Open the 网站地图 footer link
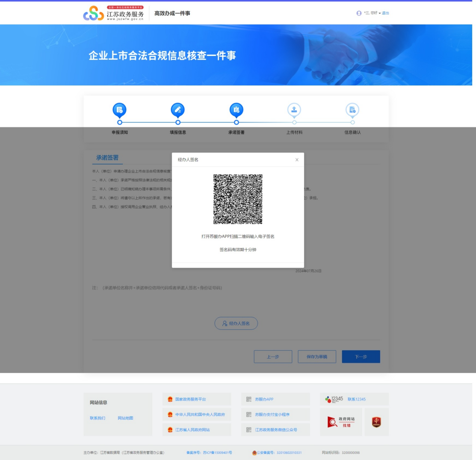This screenshot has width=476, height=460. [x=125, y=418]
